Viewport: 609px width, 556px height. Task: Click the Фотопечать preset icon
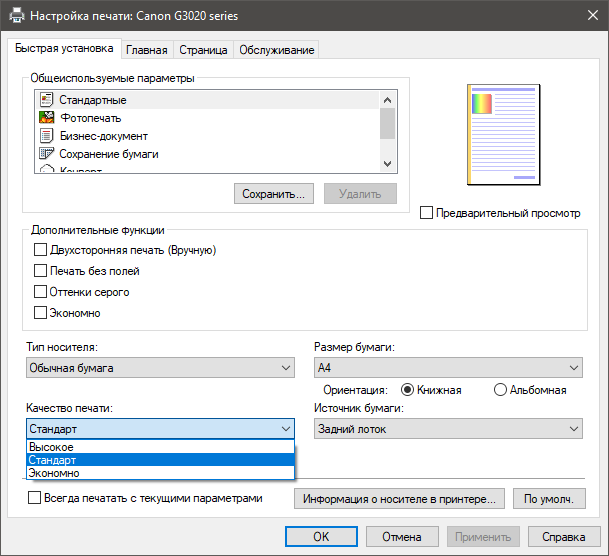[x=47, y=118]
